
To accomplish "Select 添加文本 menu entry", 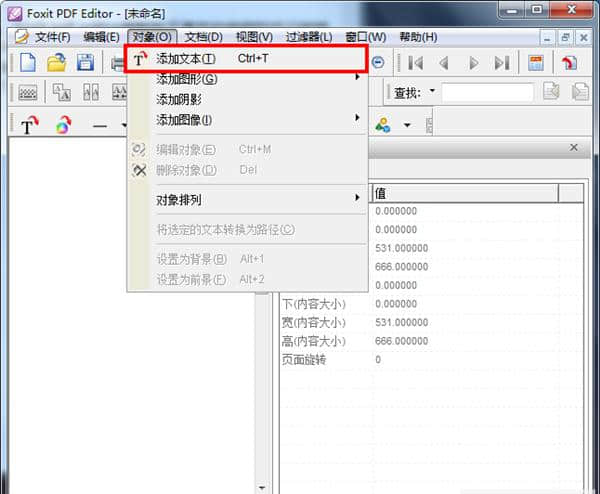I will click(185, 59).
